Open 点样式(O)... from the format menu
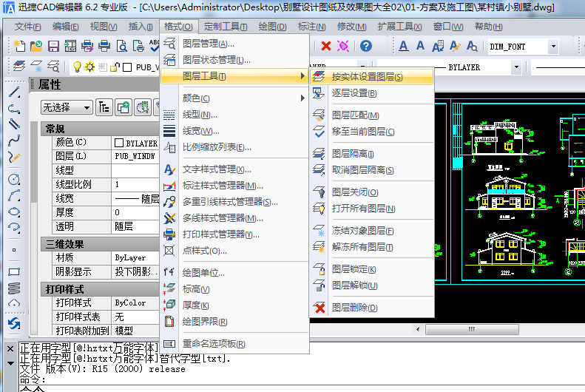 point(234,251)
